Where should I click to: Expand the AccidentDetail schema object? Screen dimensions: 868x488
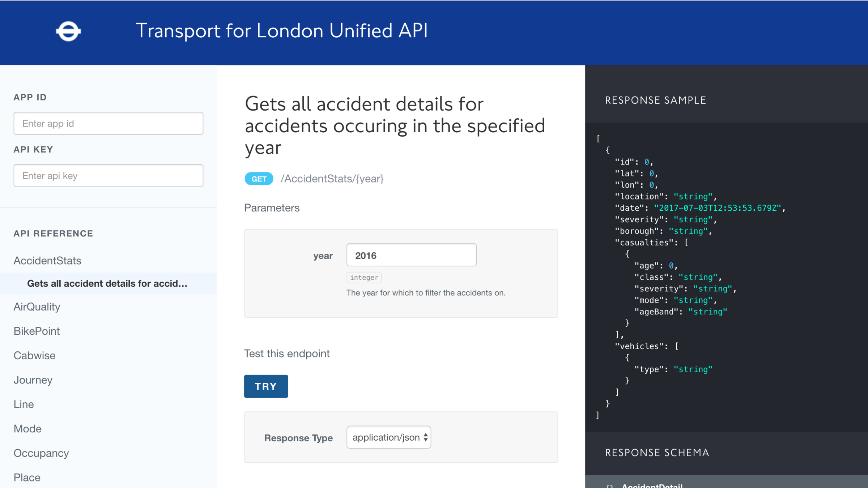pos(651,485)
